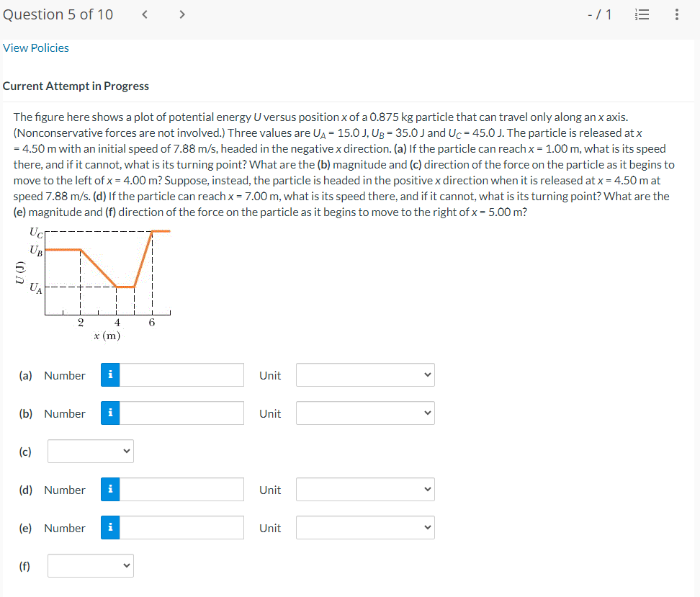Open the Unit dropdown for part (b)
700x597 pixels.
364,413
